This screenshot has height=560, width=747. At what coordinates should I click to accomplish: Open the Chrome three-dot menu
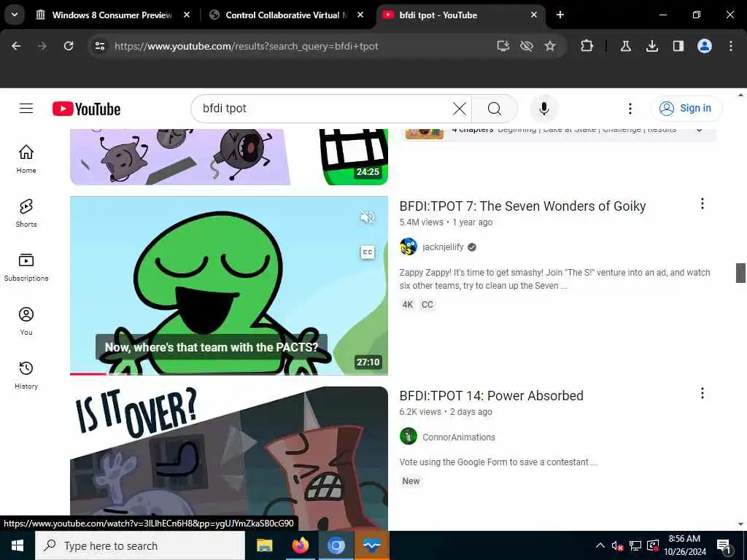coord(731,46)
